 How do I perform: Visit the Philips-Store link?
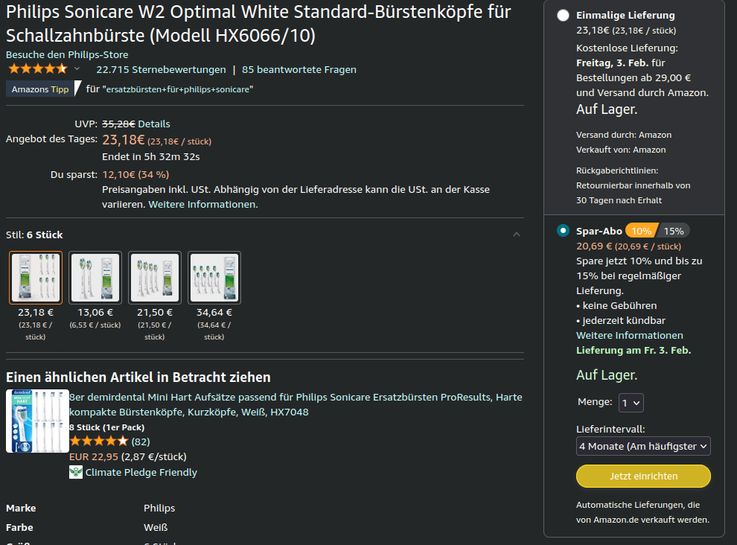point(67,54)
